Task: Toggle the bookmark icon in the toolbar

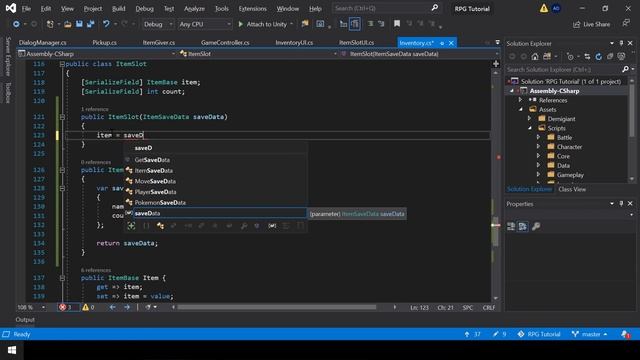Action: (397, 24)
